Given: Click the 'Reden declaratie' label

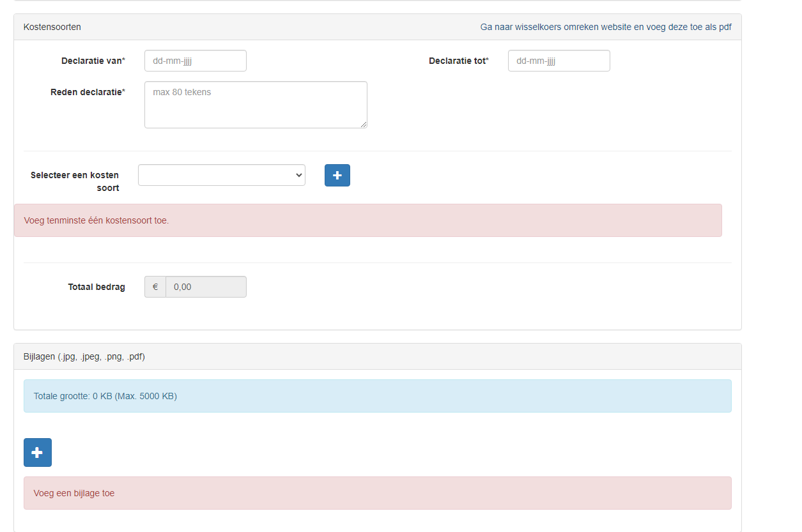Looking at the screenshot, I should [88, 92].
